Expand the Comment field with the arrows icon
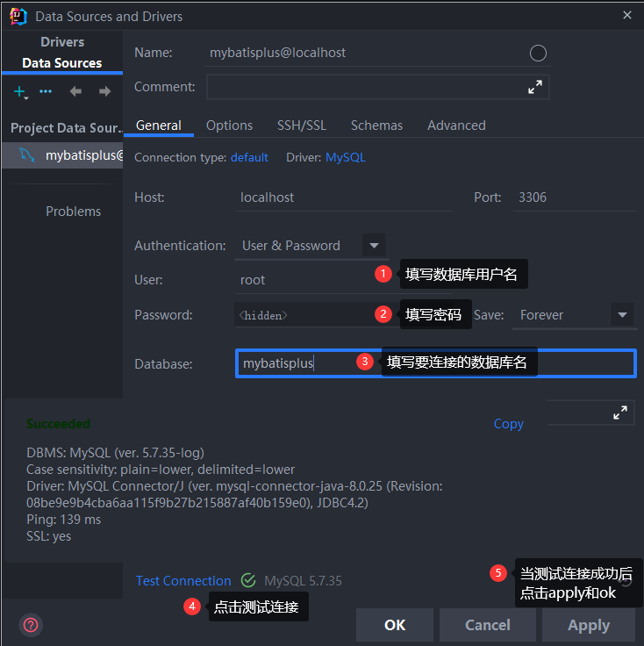This screenshot has height=646, width=644. tap(535, 87)
